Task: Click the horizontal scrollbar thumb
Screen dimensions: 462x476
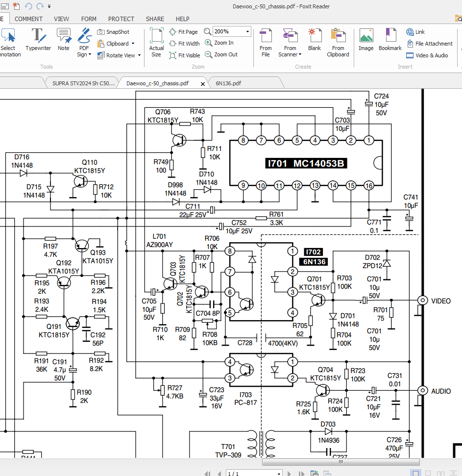Action: point(340,462)
